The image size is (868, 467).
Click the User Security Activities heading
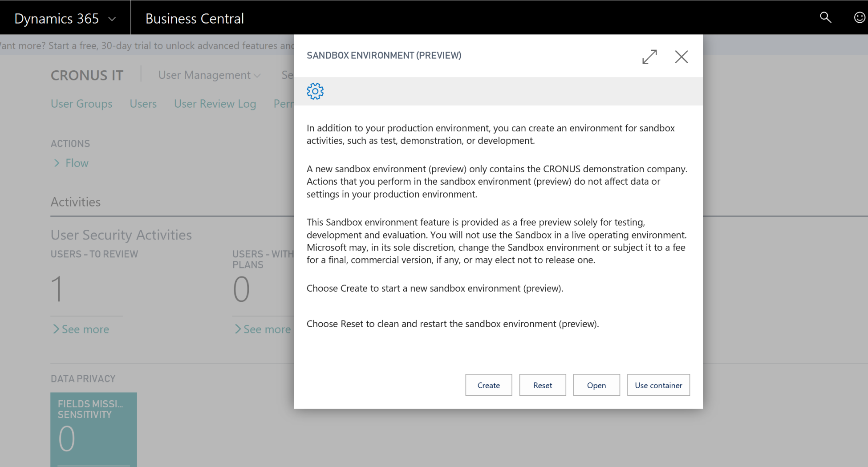121,235
